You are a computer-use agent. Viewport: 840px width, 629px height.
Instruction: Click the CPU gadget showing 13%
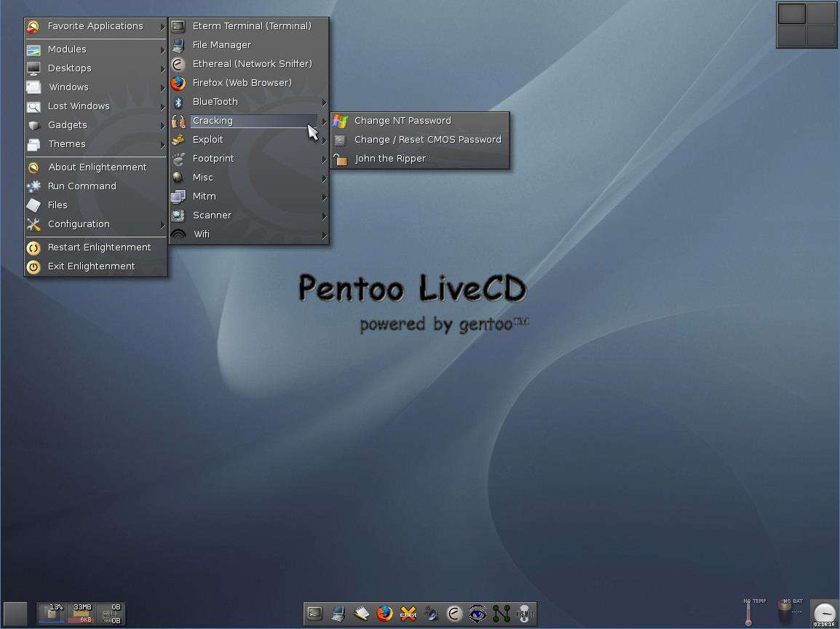pyautogui.click(x=52, y=614)
